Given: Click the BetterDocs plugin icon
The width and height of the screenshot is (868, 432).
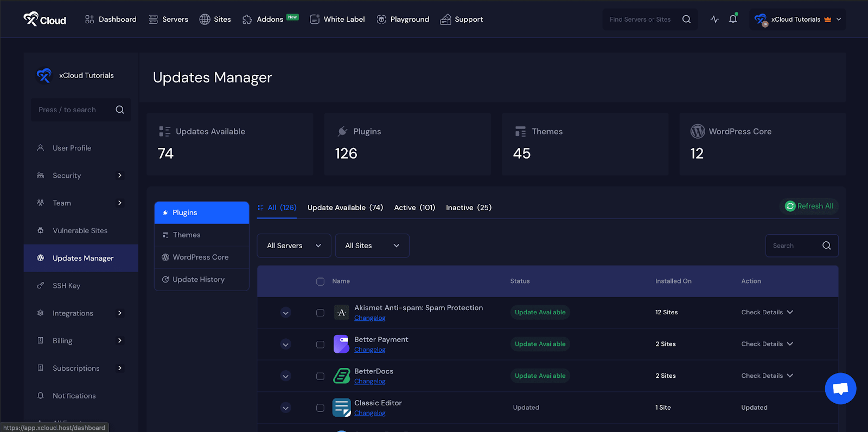Looking at the screenshot, I should click(341, 376).
